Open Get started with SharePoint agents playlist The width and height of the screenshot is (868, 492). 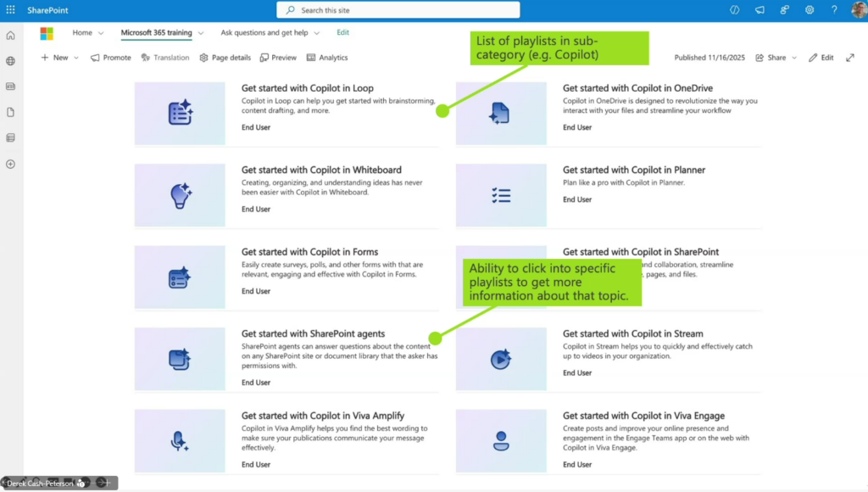[313, 334]
